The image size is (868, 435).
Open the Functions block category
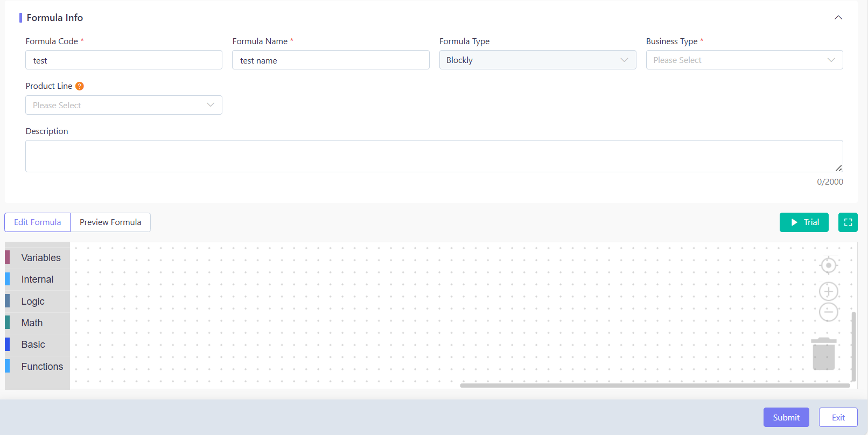click(37, 367)
